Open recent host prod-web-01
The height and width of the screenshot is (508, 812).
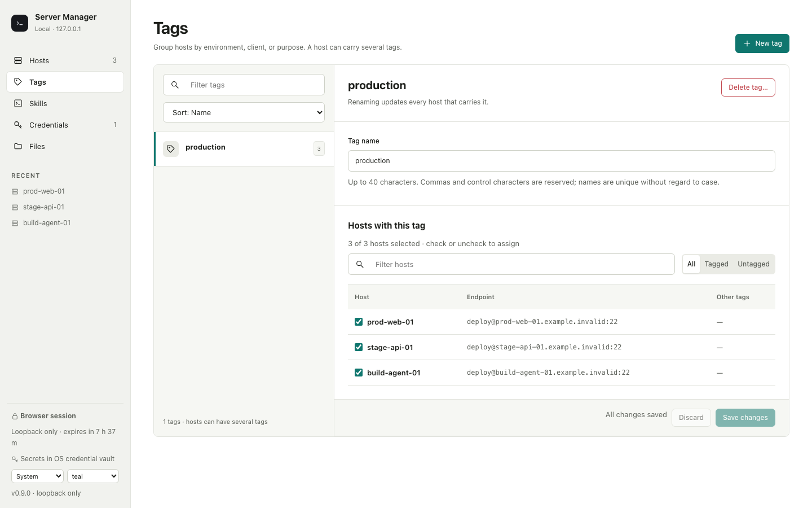pos(65,191)
